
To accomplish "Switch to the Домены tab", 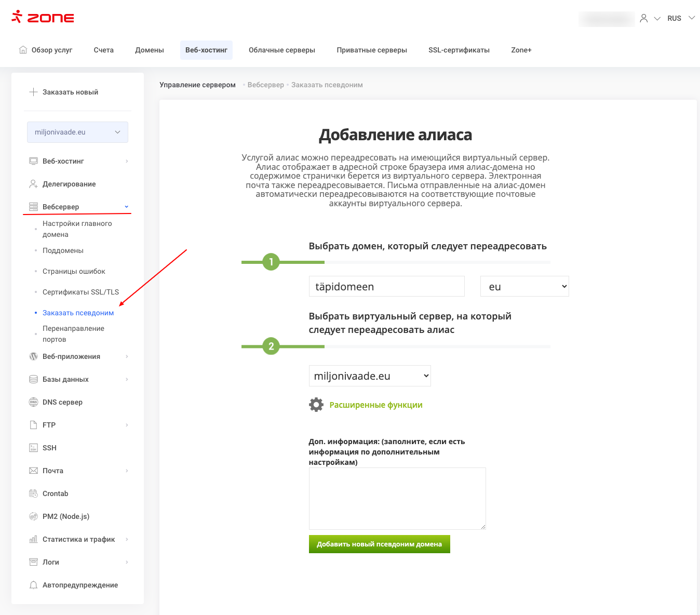I will point(150,50).
